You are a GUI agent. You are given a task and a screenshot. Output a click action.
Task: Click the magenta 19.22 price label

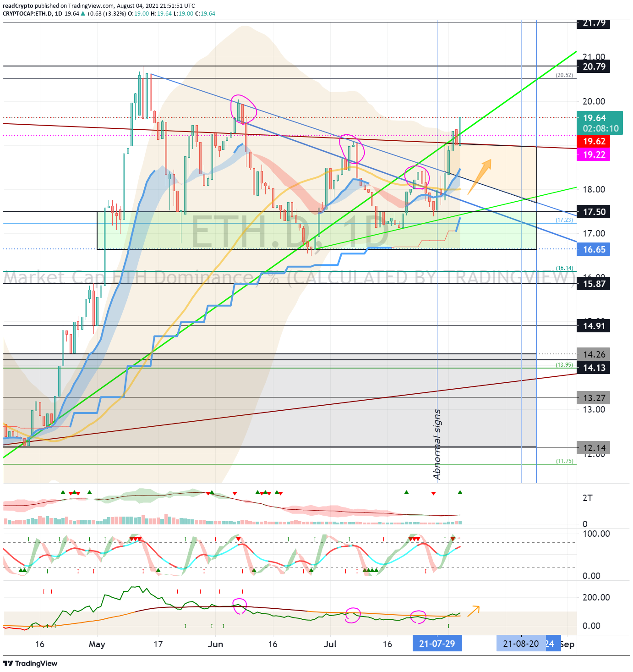click(594, 154)
